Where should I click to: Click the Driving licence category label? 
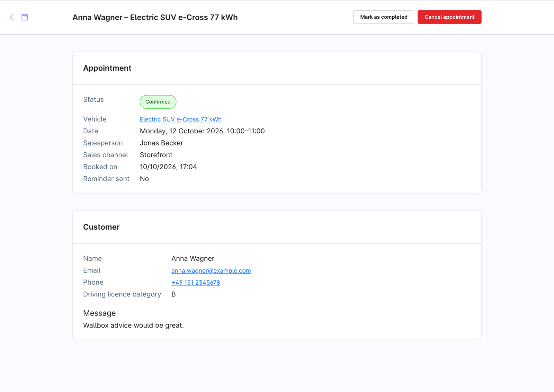coord(122,294)
